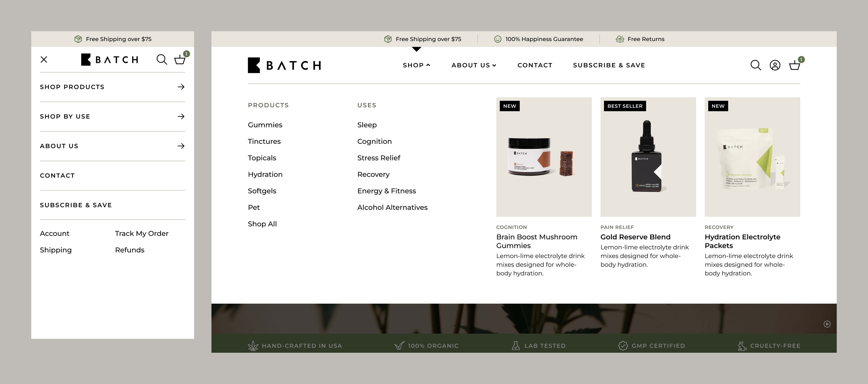Open Gold Reserve Blend product image
Screen dimensions: 868x384
648,157
